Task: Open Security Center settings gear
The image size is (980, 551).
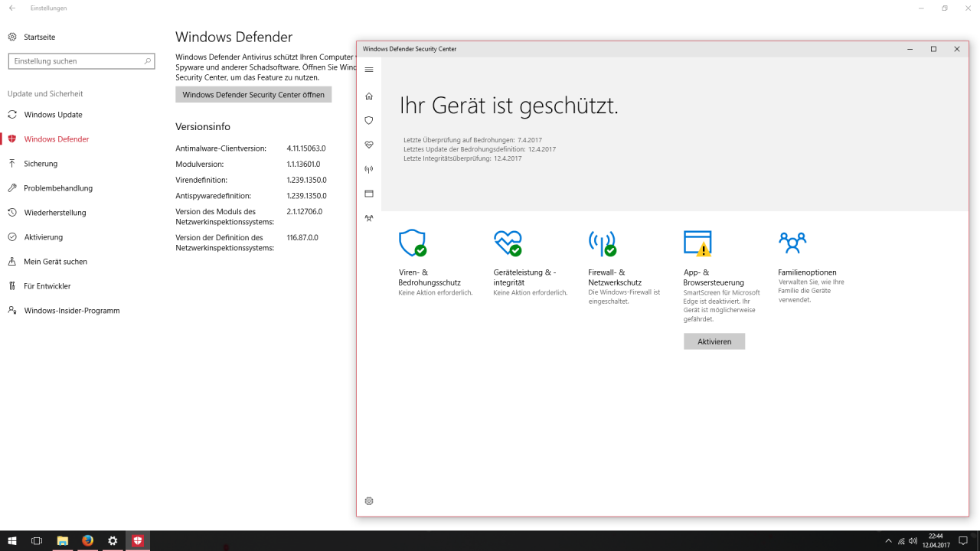Action: coord(369,501)
